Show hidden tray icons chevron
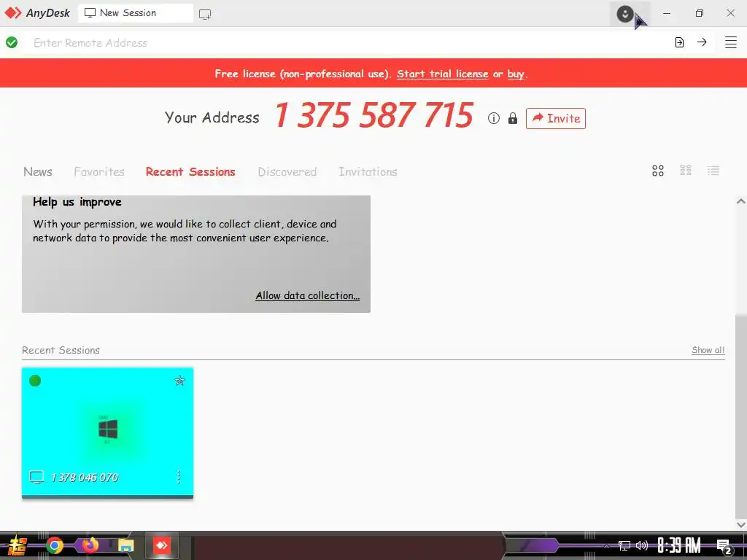Image resolution: width=747 pixels, height=560 pixels. [606, 545]
